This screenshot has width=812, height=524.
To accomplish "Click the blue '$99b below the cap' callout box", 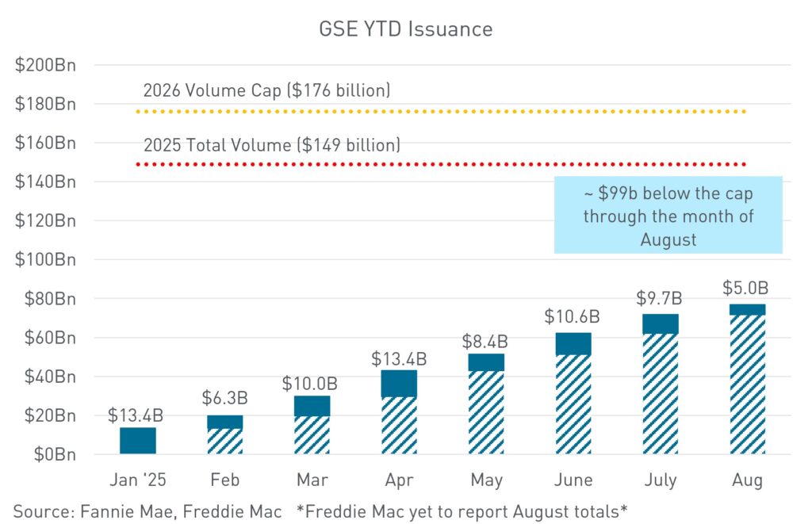I will [668, 215].
